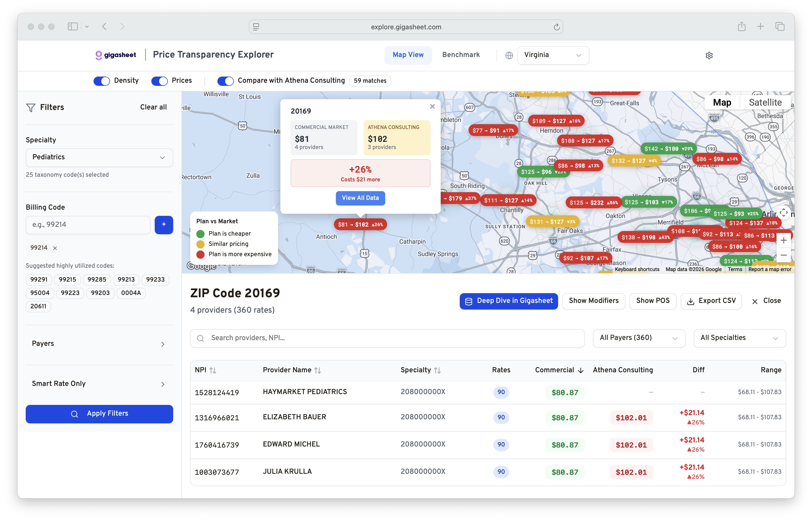
Task: Disable the Prices toggle
Action: tap(159, 81)
